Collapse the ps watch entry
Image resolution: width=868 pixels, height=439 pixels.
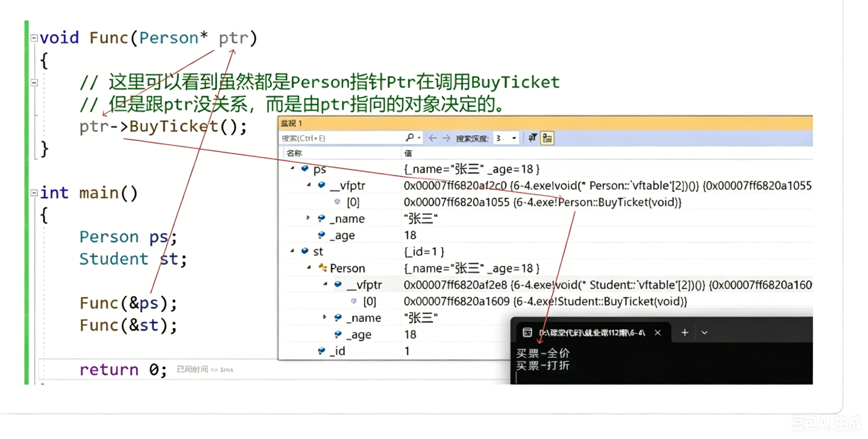[292, 168]
